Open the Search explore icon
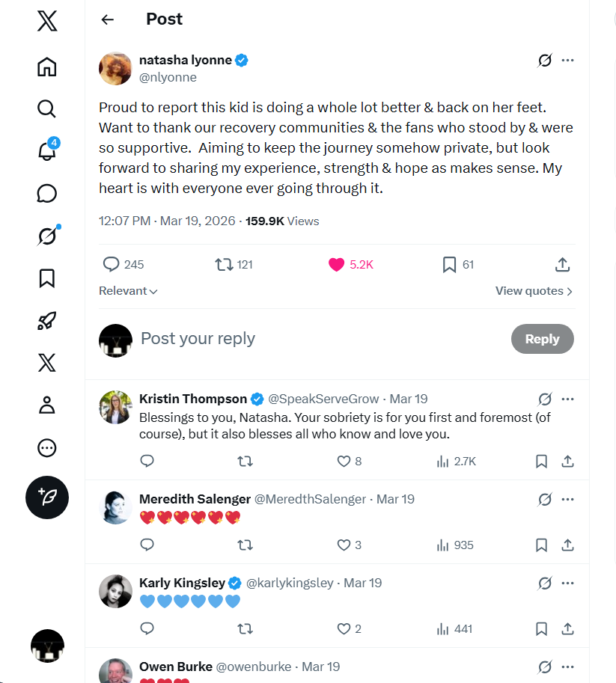The image size is (616, 683). (46, 108)
